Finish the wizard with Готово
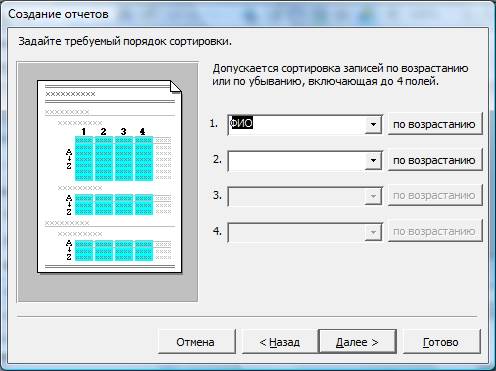 pyautogui.click(x=441, y=342)
